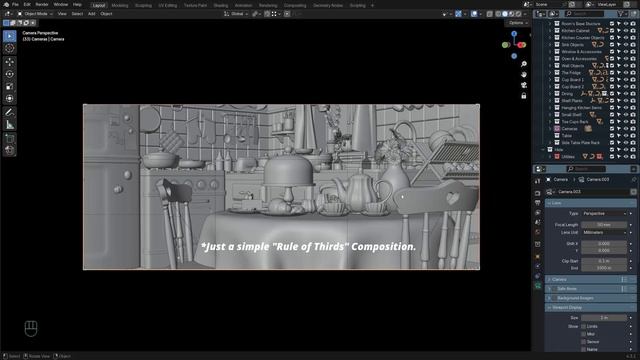The width and height of the screenshot is (640, 360).
Task: Toggle the Safe Areas panel checkbox
Action: coord(554,289)
